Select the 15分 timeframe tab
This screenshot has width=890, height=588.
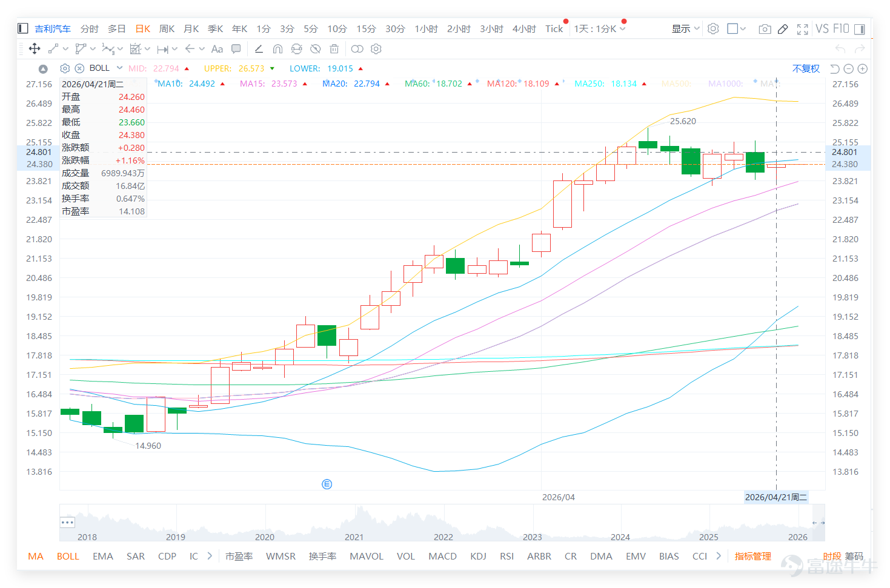click(x=366, y=28)
